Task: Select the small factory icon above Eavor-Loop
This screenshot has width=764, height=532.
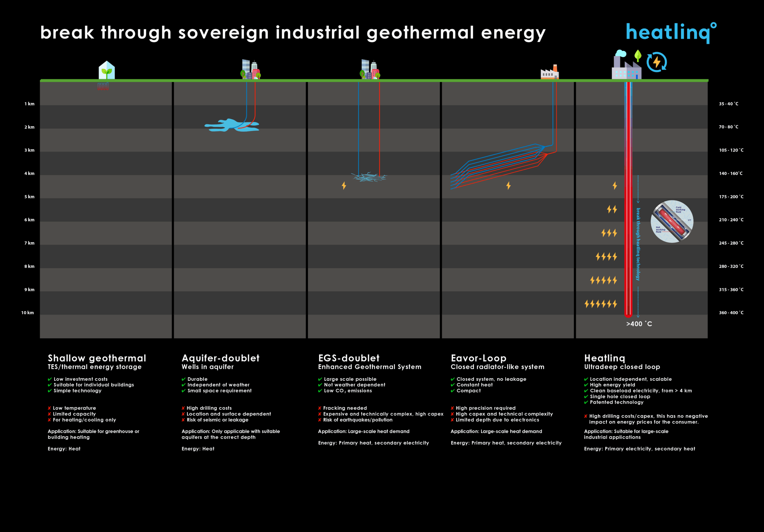Action: click(x=550, y=72)
